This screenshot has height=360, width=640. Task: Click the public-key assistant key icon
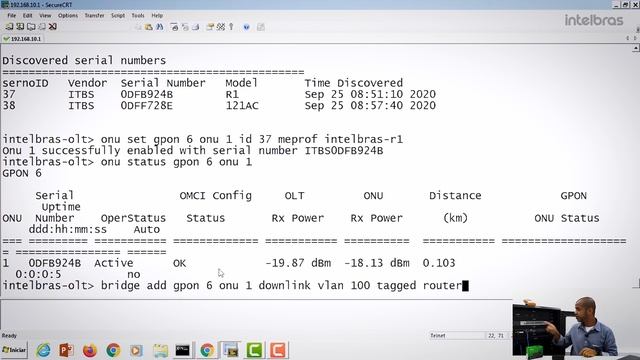point(231,27)
